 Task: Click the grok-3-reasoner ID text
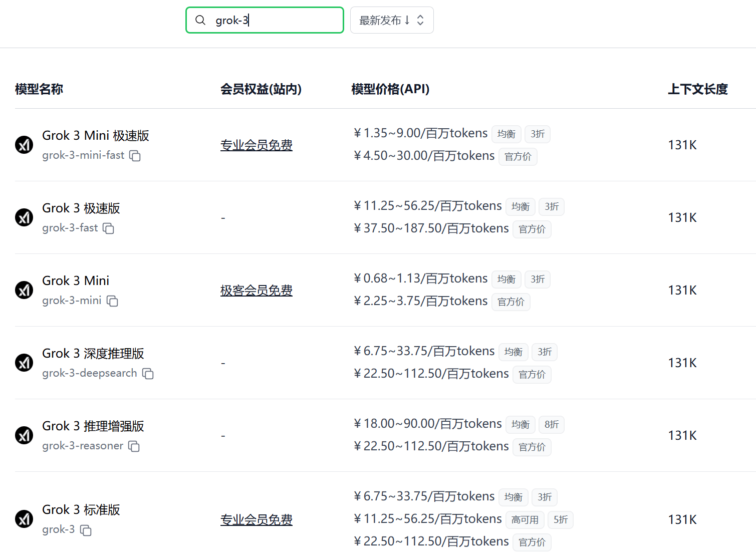pyautogui.click(x=83, y=446)
